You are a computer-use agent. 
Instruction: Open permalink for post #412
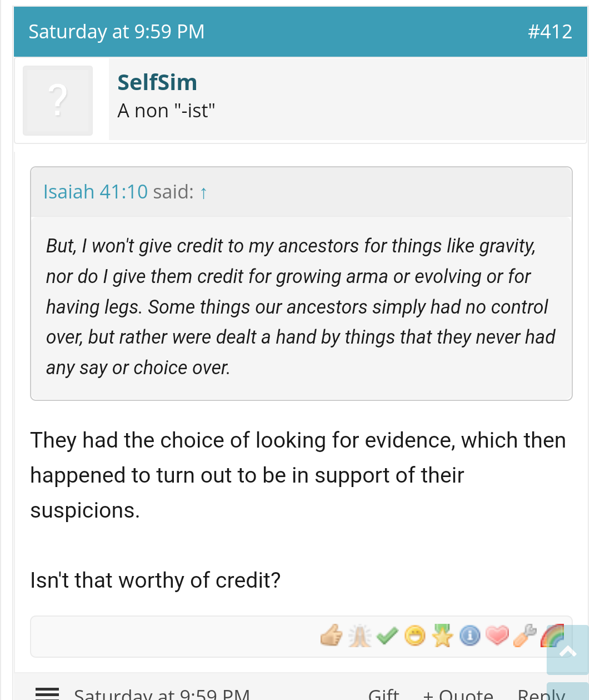pos(550,32)
